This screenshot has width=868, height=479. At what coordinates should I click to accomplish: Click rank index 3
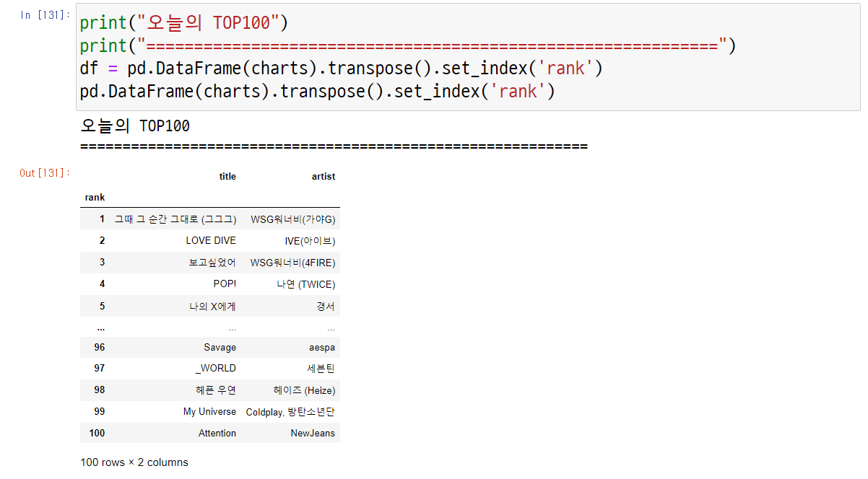102,263
